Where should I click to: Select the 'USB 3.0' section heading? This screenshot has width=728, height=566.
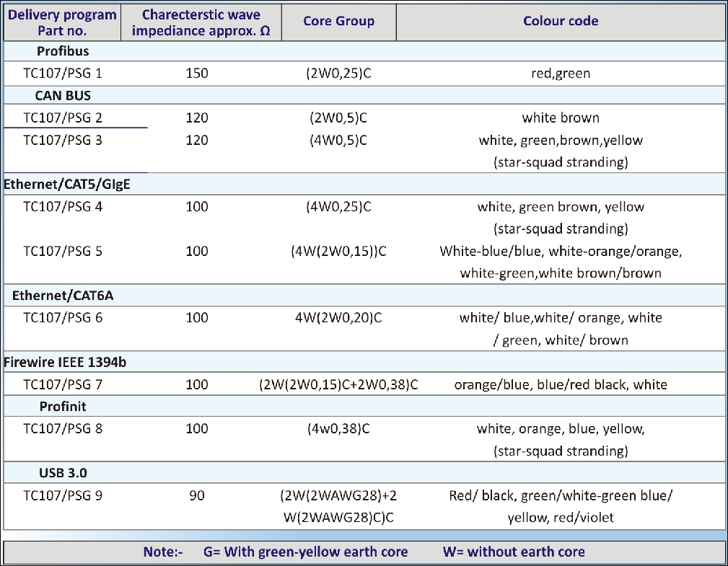pyautogui.click(x=63, y=473)
